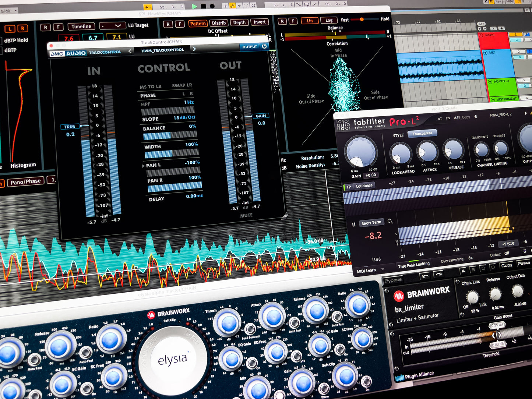Go to Pro-L 2's previous preset arrow

point(475,116)
